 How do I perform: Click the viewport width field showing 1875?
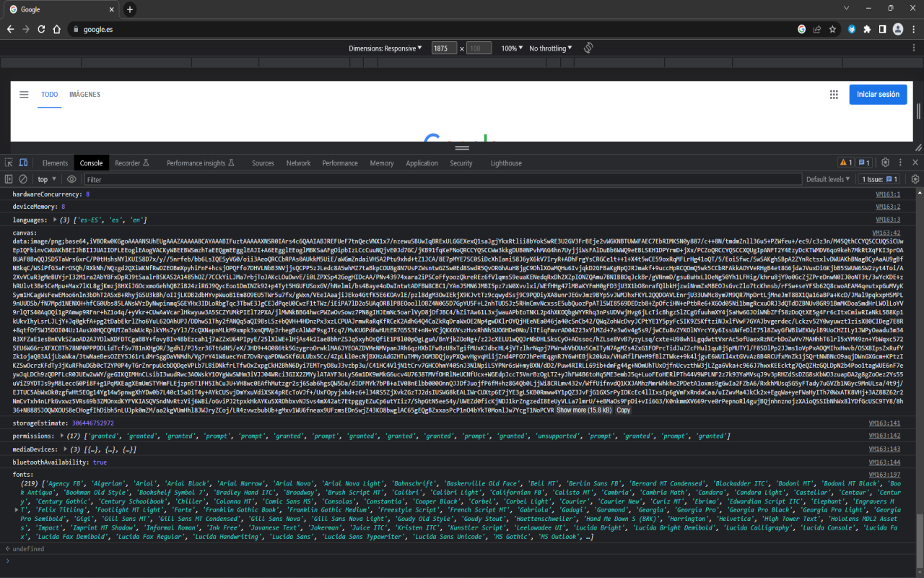pos(444,48)
